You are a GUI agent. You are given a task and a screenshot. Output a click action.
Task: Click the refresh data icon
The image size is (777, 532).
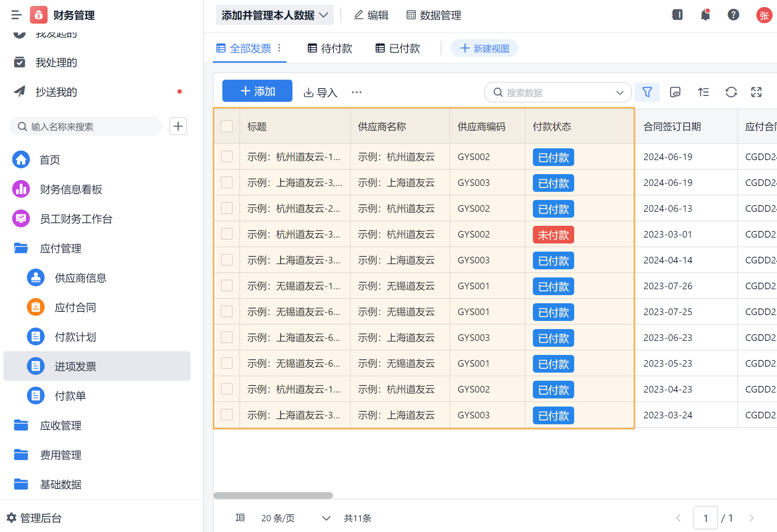point(731,92)
